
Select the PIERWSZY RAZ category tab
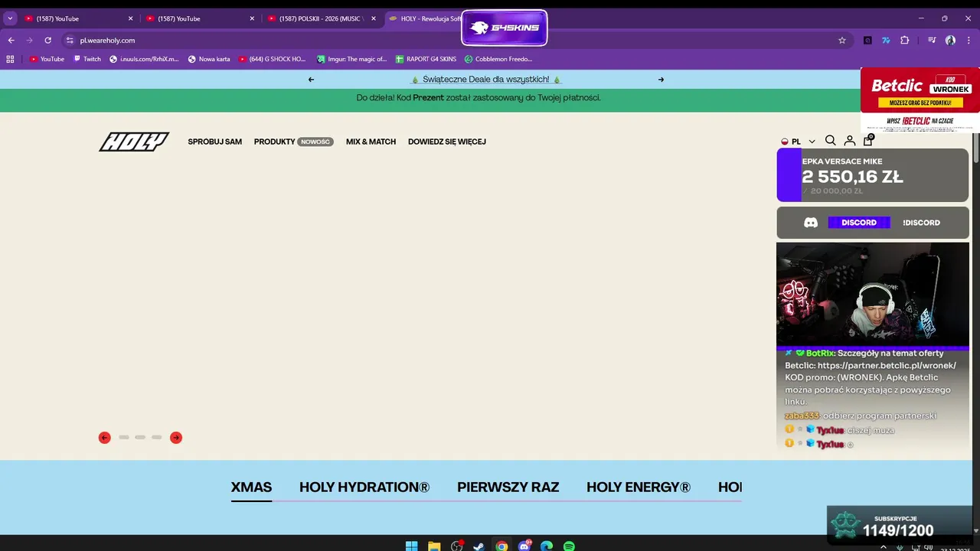tap(508, 487)
